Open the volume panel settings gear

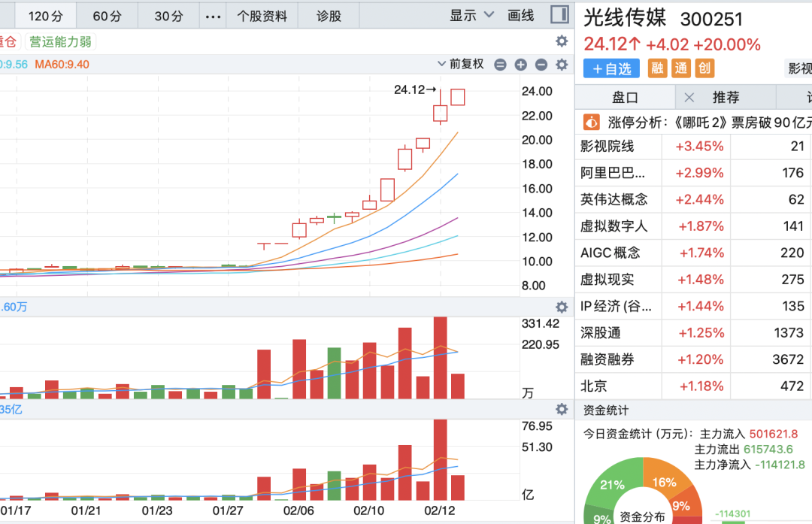(562, 307)
